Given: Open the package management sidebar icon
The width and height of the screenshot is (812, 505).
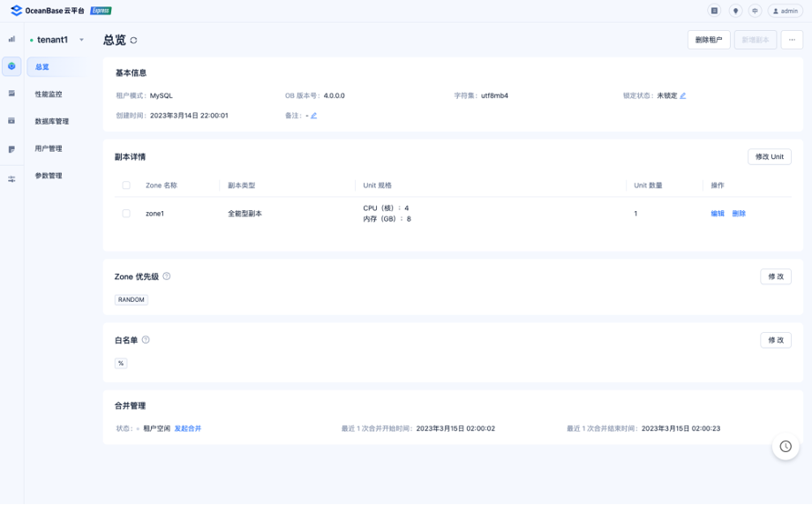Looking at the screenshot, I should (11, 121).
